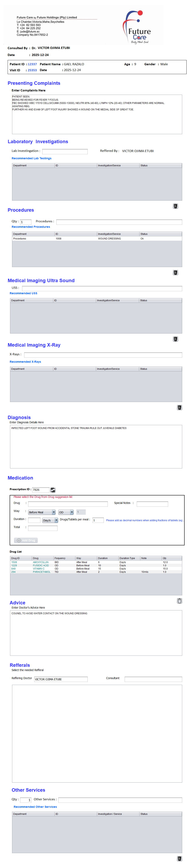Click trash icon below Ultra Sound table
Image resolution: width=187 pixels, height=868 pixels.
click(x=175, y=339)
